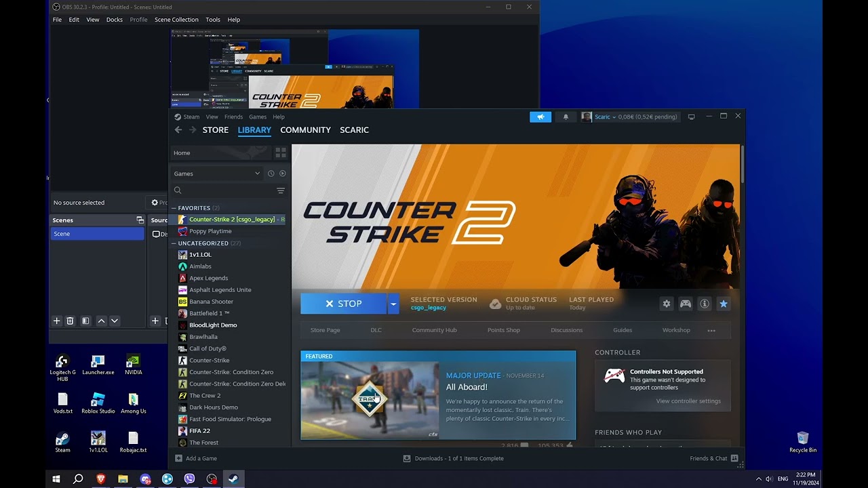Switch to Steam COMMUNITY tab
Viewport: 868px width, 488px height.
click(305, 130)
